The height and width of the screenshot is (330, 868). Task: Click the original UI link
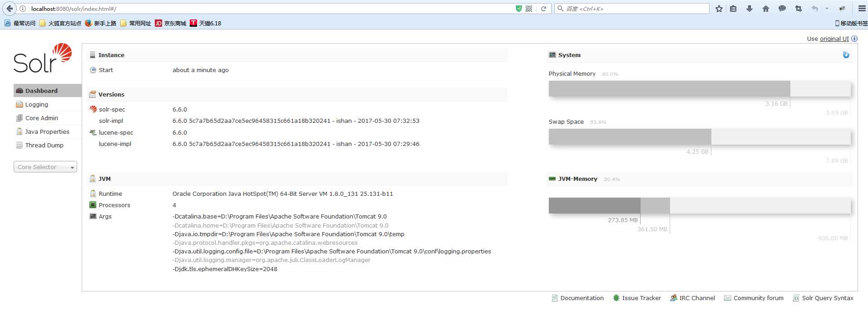coord(834,39)
